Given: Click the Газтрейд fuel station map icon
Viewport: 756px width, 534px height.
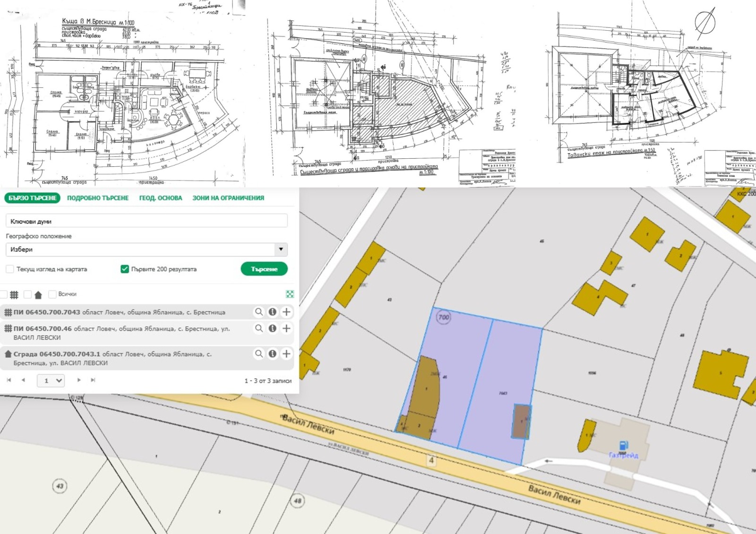Looking at the screenshot, I should coord(624,445).
